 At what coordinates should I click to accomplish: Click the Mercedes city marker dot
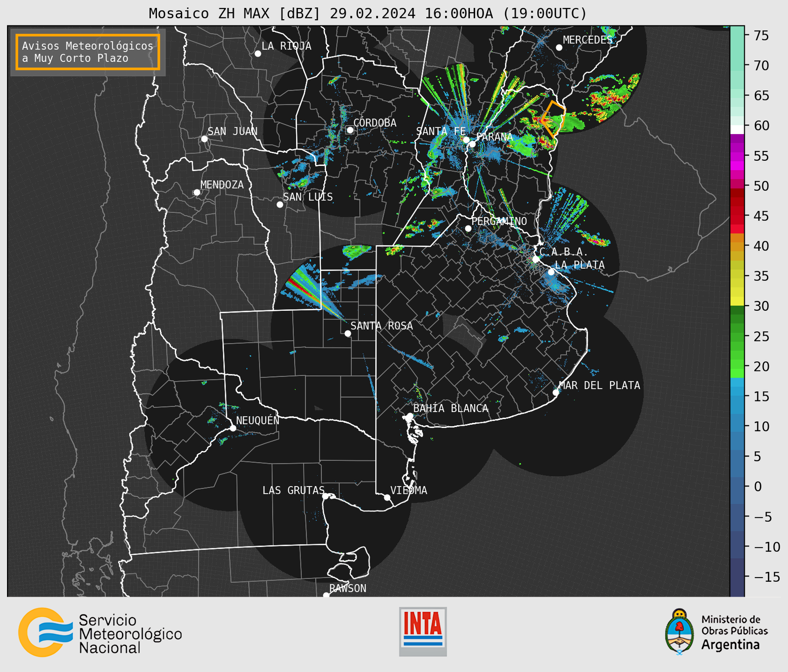click(559, 48)
